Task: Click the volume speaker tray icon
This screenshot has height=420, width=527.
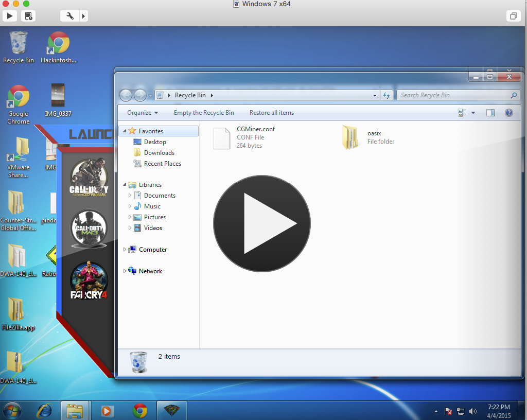Action: coord(473,411)
